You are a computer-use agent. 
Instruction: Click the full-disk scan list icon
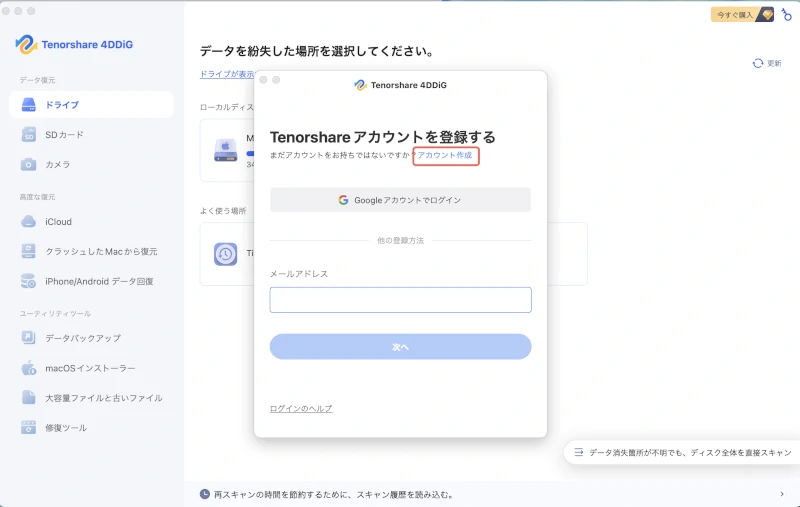(579, 452)
